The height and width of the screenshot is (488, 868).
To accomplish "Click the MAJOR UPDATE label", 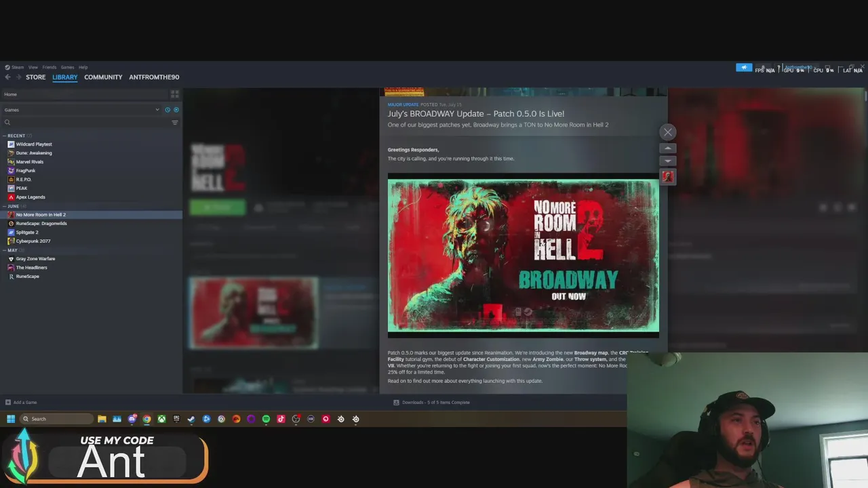I will point(403,104).
